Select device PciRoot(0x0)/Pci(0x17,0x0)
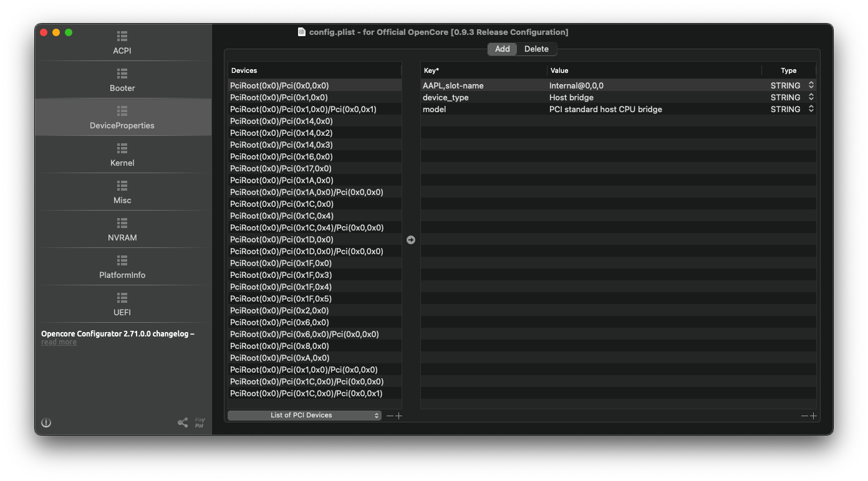This screenshot has width=868, height=481. (315, 168)
